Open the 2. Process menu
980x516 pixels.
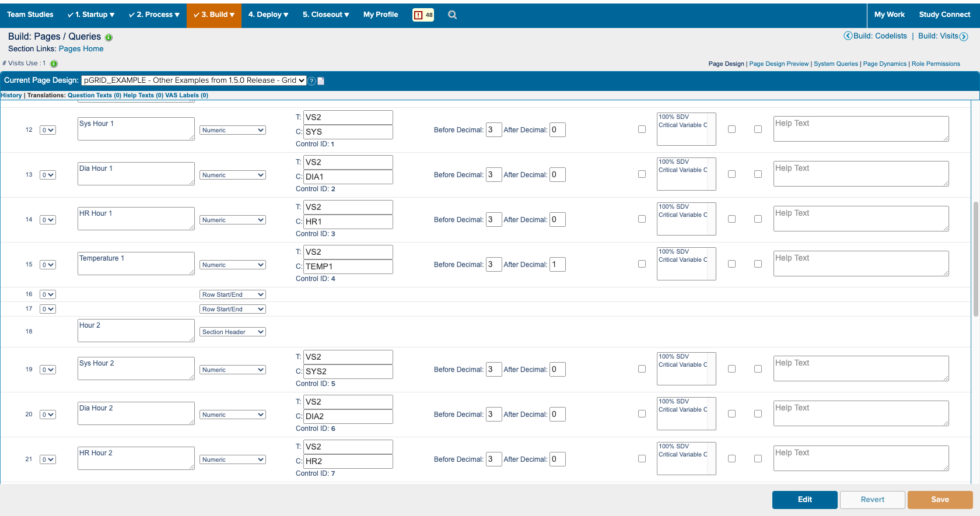click(x=154, y=15)
